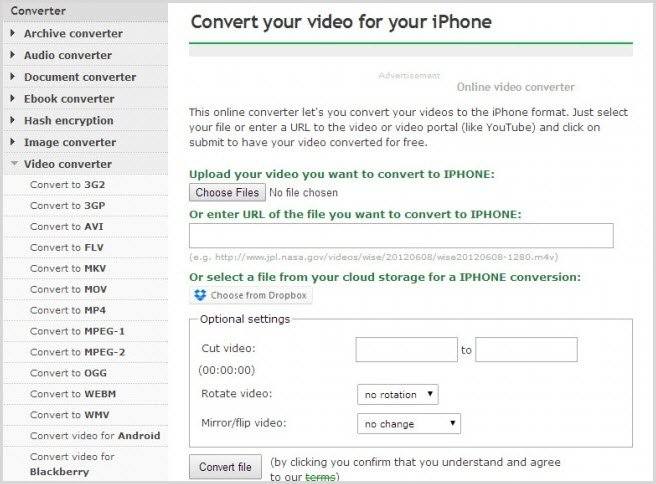
Task: Click the Convert file button
Action: click(226, 466)
